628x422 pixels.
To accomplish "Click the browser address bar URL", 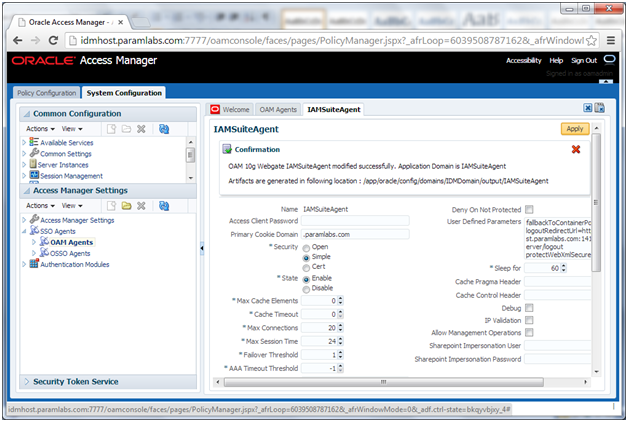I will pyautogui.click(x=332, y=40).
